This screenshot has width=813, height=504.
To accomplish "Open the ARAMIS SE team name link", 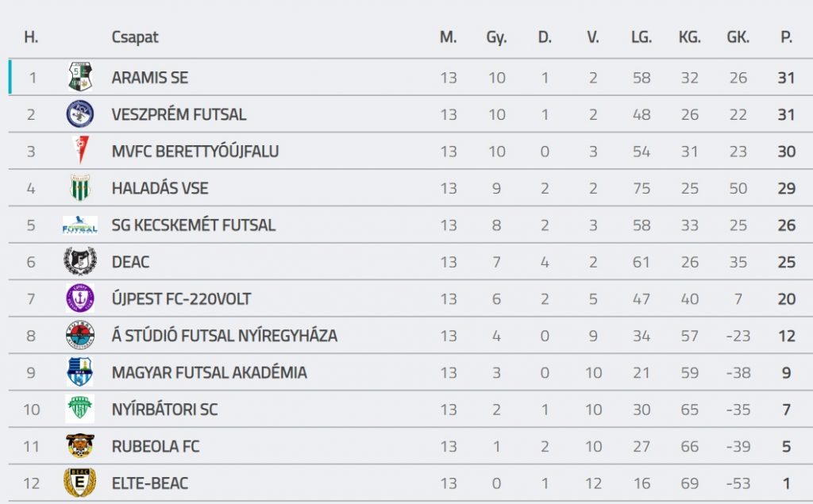I will tap(150, 78).
